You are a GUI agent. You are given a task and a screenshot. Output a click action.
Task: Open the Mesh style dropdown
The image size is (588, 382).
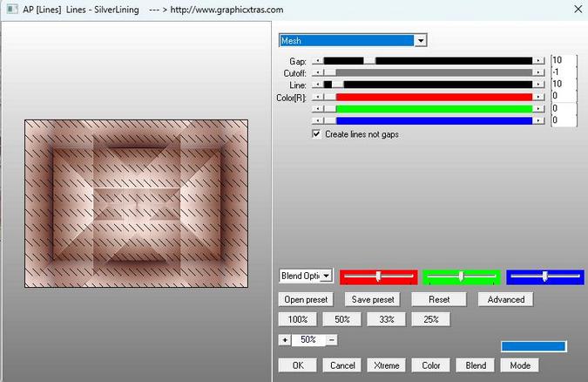point(421,40)
